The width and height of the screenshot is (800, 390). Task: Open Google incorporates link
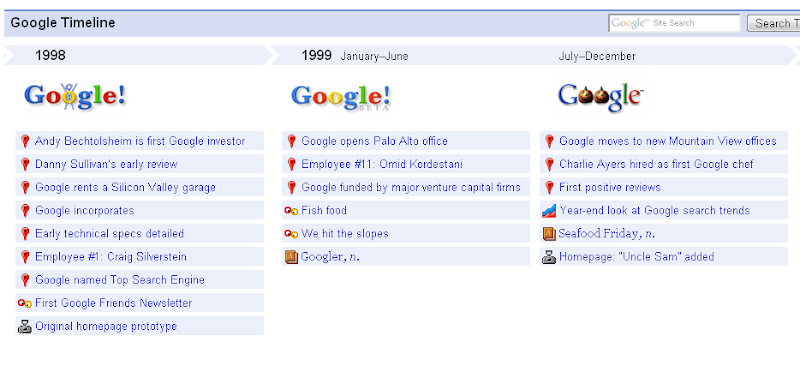[85, 211]
